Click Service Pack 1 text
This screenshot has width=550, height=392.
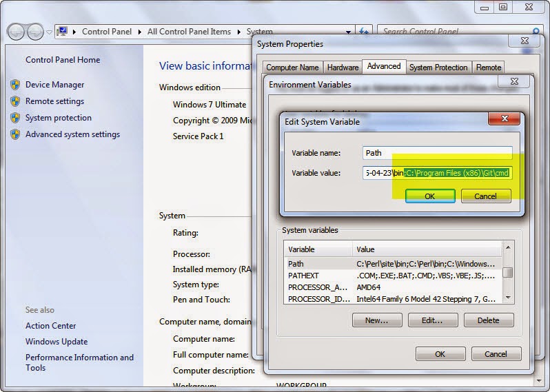click(198, 136)
